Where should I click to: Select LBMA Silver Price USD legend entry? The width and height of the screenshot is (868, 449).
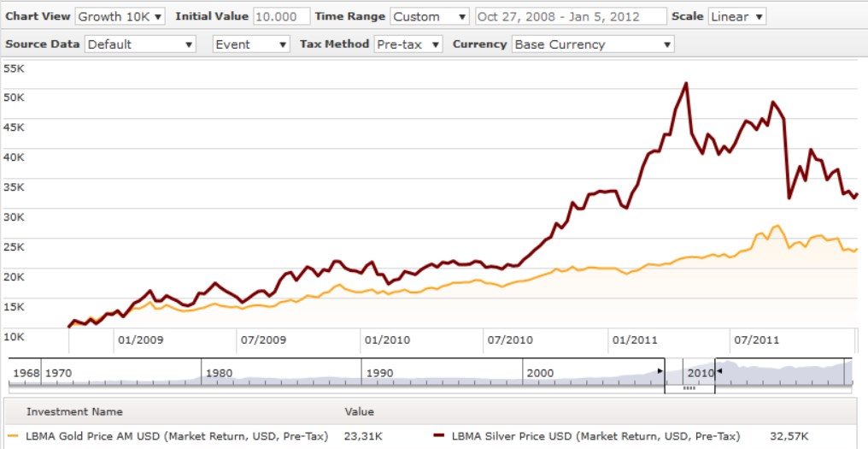click(x=595, y=436)
